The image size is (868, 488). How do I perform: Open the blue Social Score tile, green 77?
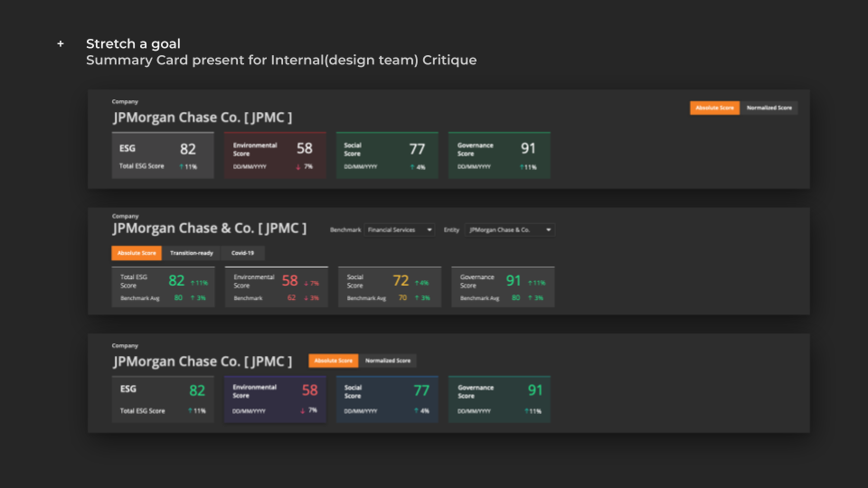pos(387,399)
